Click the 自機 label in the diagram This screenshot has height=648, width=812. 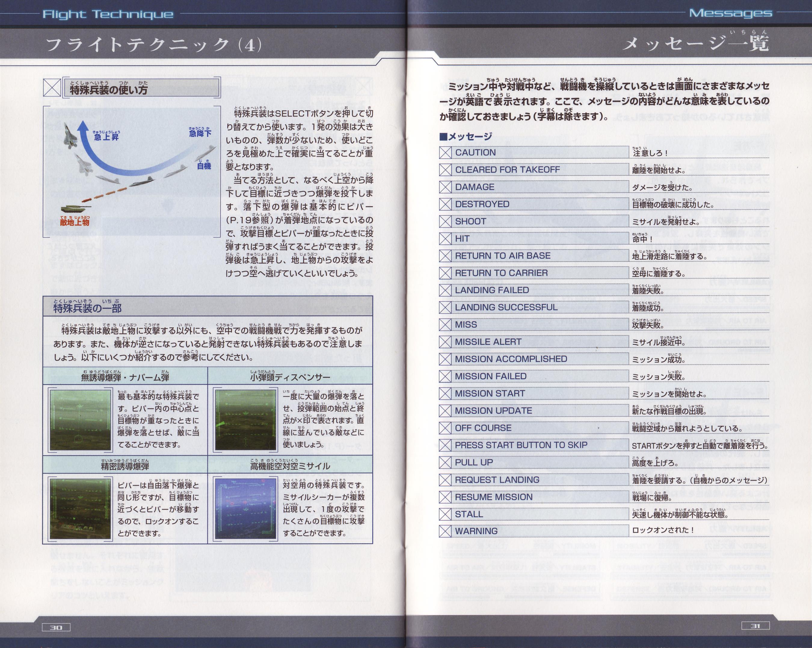204,166
